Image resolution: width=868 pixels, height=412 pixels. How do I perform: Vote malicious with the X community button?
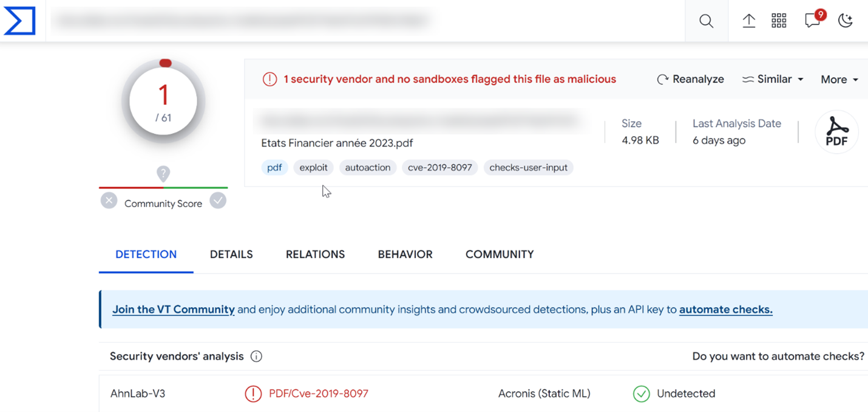pos(109,201)
